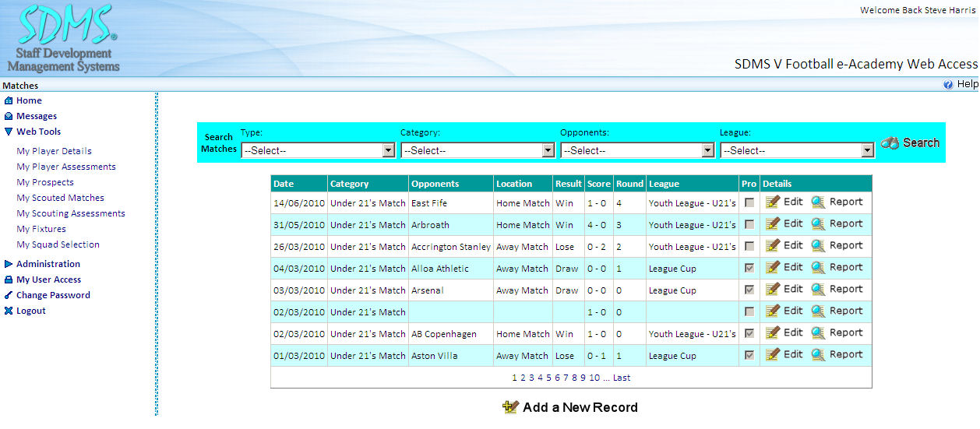This screenshot has width=980, height=429.
Task: Toggle Pro checkbox for Alloa Athletic row
Action: click(749, 268)
